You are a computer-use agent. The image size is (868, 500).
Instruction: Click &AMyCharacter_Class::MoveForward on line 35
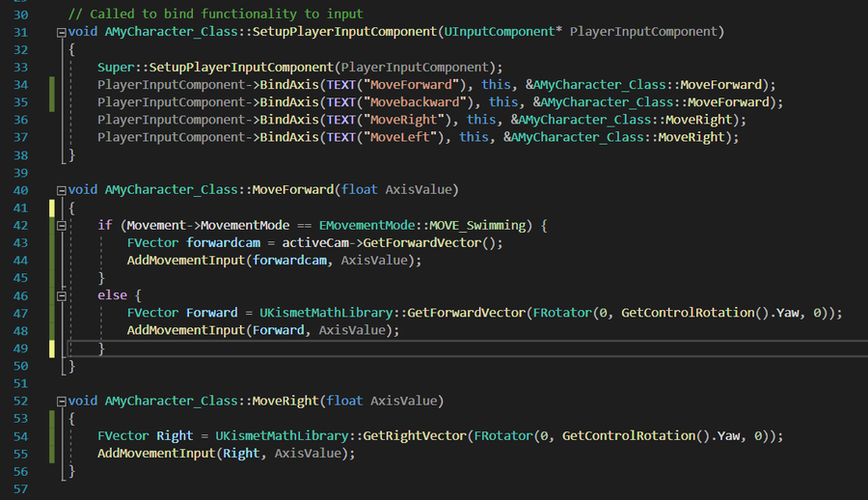click(651, 102)
